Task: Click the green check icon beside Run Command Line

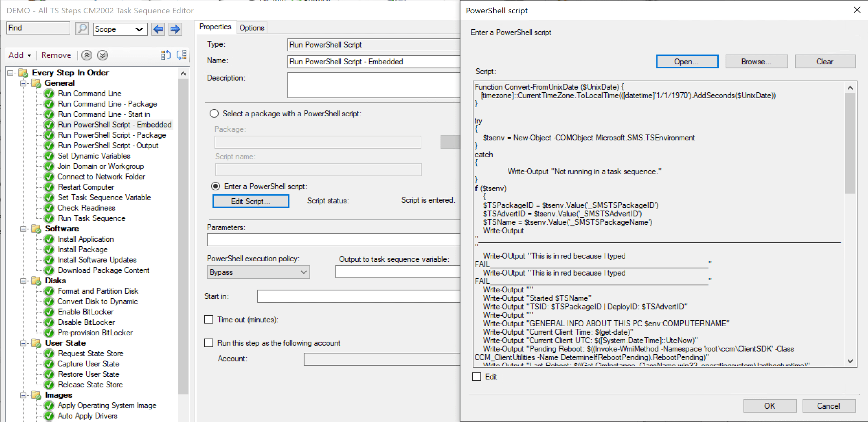Action: 49,93
